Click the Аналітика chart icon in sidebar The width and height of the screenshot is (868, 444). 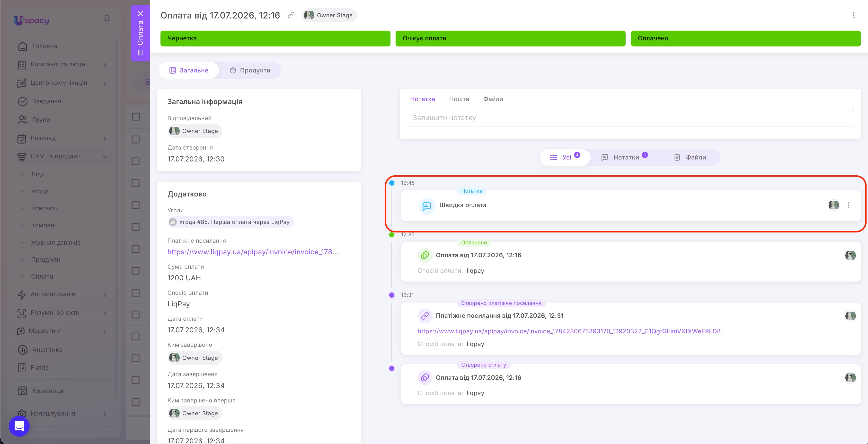tap(23, 350)
